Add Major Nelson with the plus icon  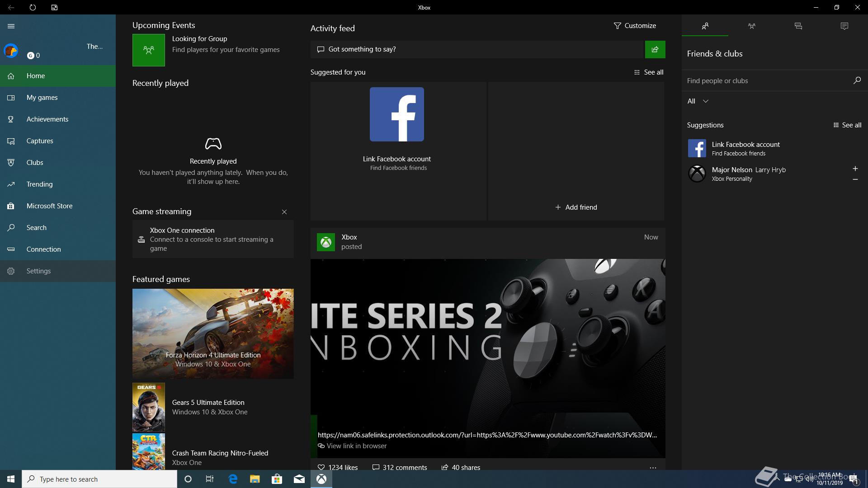point(855,169)
